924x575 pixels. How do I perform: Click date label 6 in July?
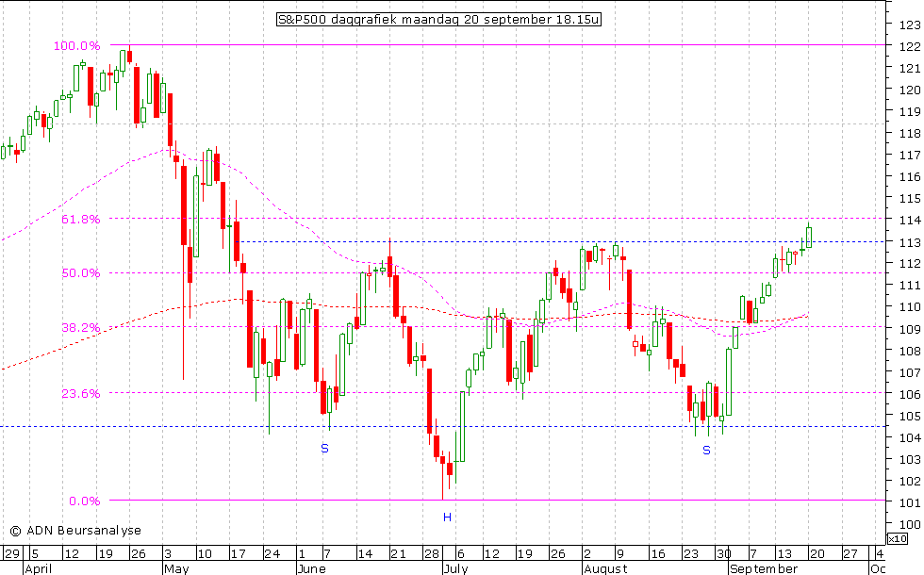[x=461, y=554]
